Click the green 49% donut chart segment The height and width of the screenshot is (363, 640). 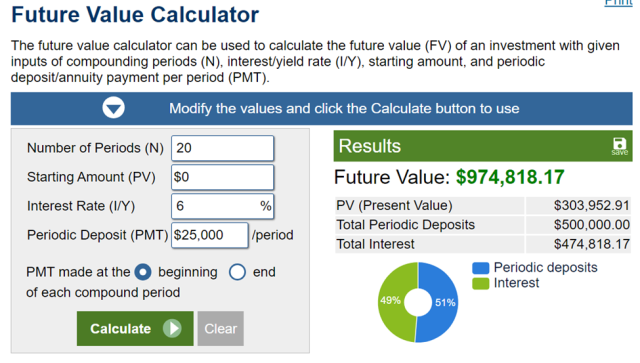pyautogui.click(x=392, y=301)
